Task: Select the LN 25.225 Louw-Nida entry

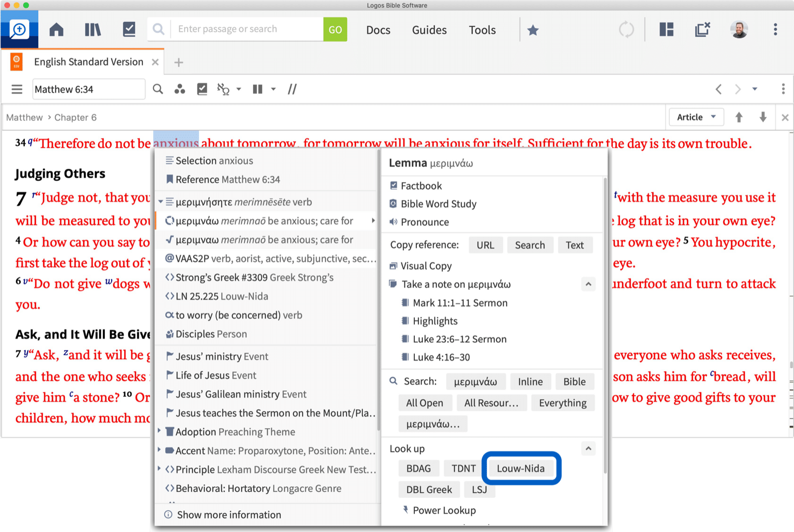Action: (x=265, y=296)
